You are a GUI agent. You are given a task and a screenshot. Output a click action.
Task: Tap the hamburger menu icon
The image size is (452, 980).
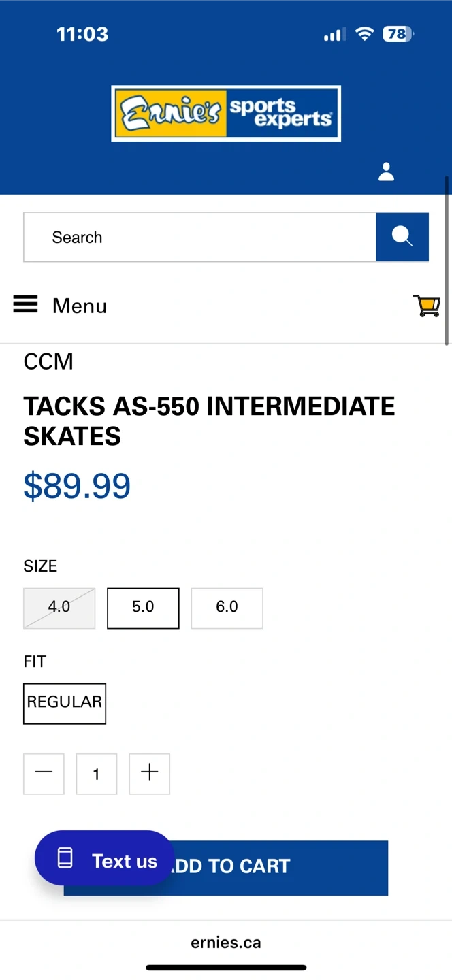point(26,304)
